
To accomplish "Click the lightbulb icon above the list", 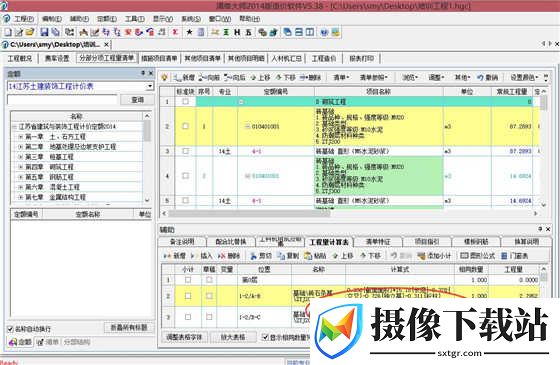I will 164,77.
